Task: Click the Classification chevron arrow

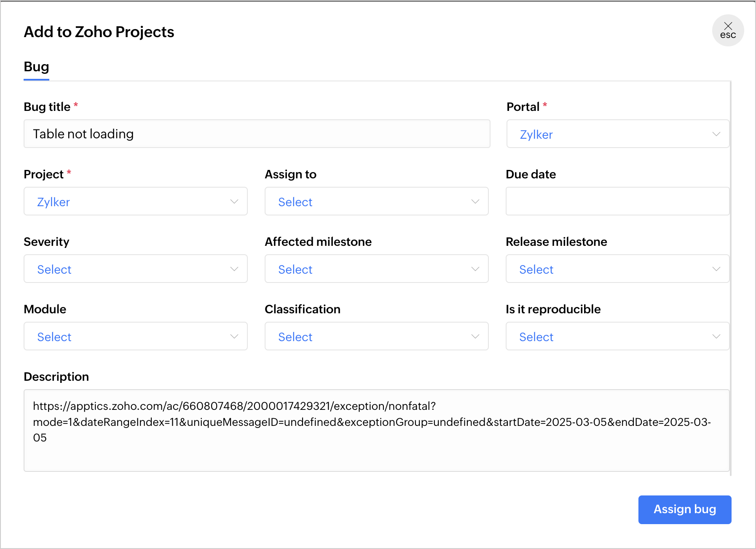Action: pyautogui.click(x=475, y=336)
